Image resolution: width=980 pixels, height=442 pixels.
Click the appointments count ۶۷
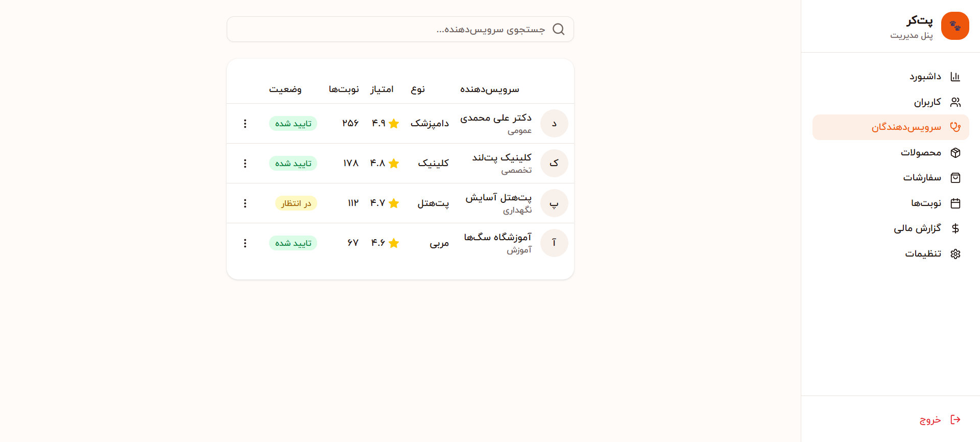[x=353, y=243]
